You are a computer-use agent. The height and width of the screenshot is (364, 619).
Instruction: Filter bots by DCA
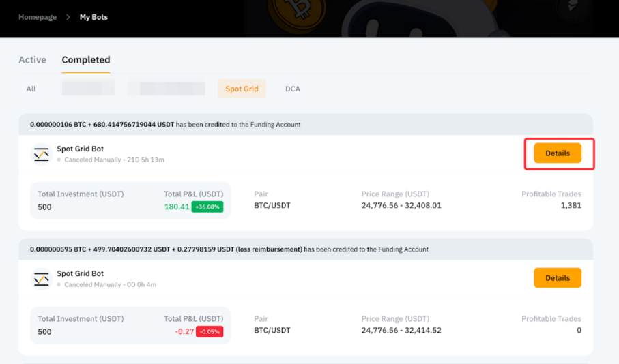[292, 89]
